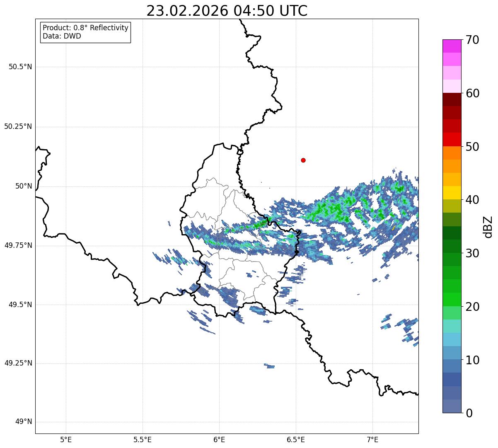Click the colorbar tick label 0

469,413
